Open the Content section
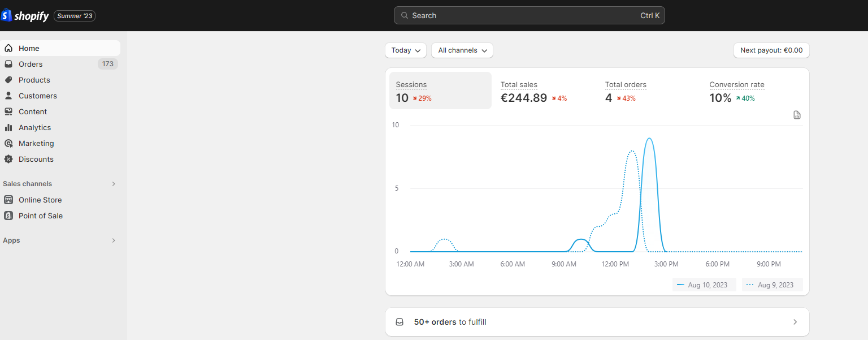The image size is (868, 340). point(33,111)
